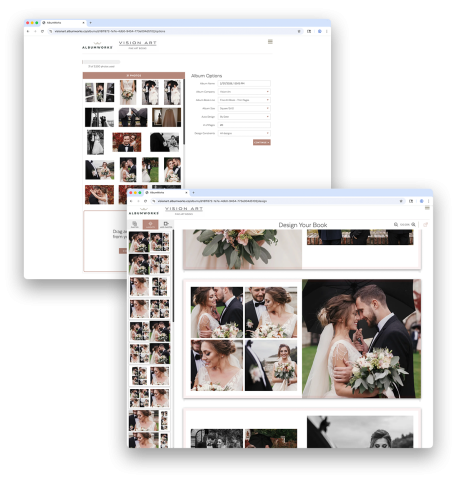The width and height of the screenshot is (457, 480).
Task: Click the Vision Art logo on the design page
Action: click(184, 210)
